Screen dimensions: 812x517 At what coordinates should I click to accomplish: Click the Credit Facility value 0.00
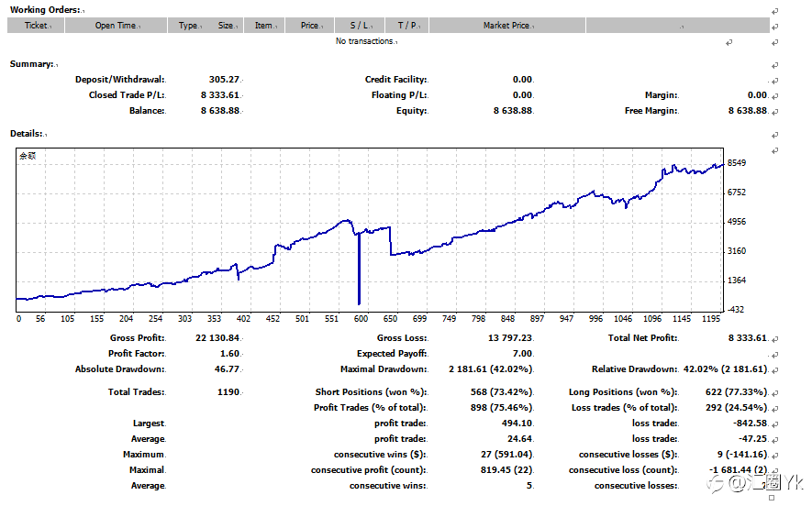(x=522, y=80)
